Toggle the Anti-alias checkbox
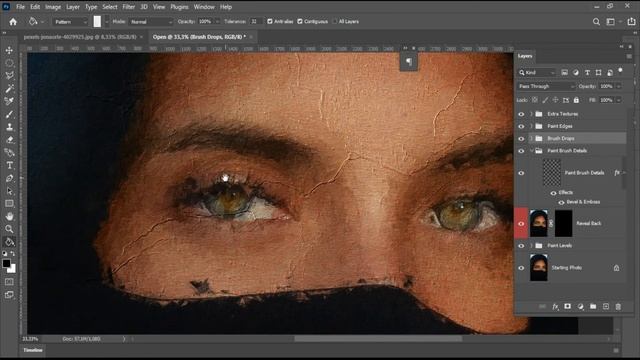This screenshot has height=360, width=640. point(270,22)
